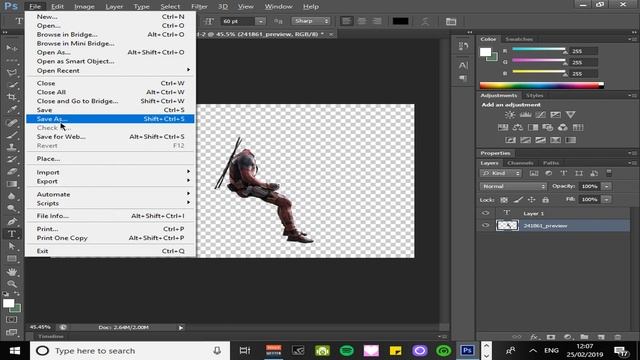640x360 pixels.
Task: Click the 241861_preview layer thumbnail
Action: pyautogui.click(x=507, y=225)
